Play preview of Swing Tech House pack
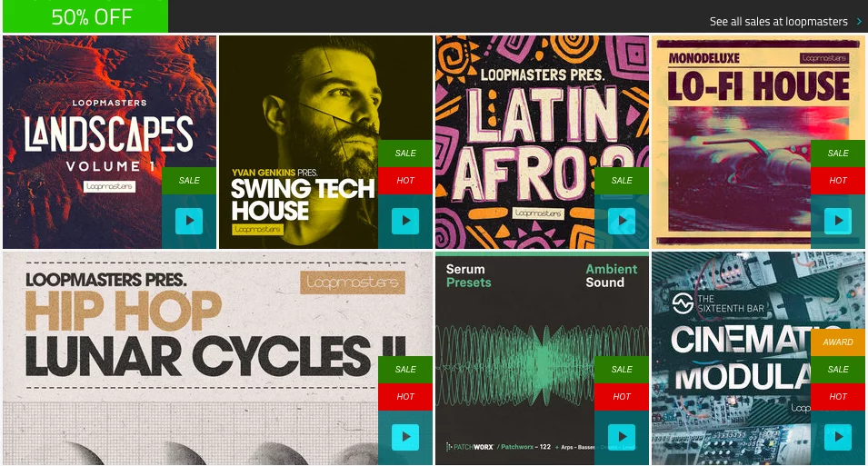This screenshot has height=466, width=868. (x=405, y=221)
